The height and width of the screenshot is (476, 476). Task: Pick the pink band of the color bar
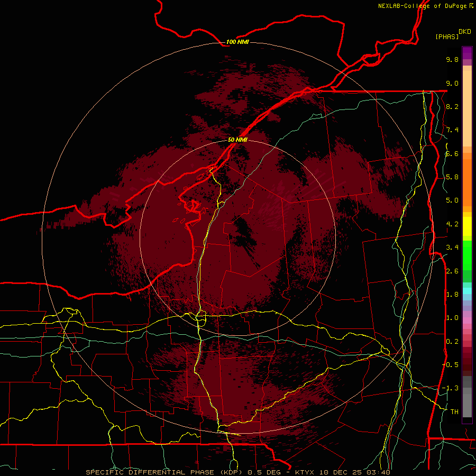tap(467, 321)
